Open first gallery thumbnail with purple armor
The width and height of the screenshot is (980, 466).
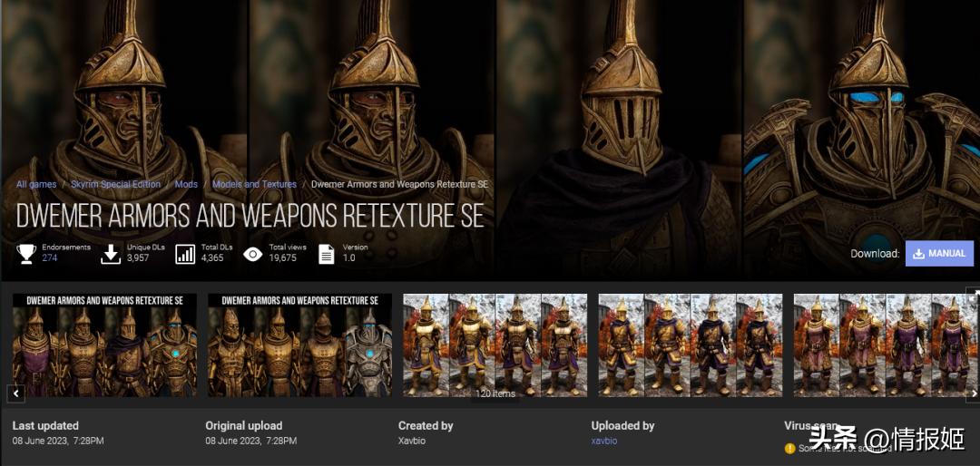[105, 345]
